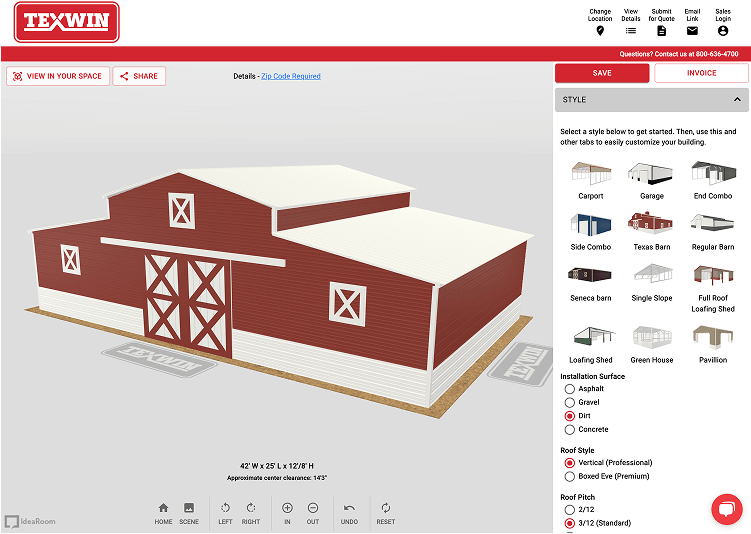The image size is (751, 534).
Task: Choose Concrete installation surface
Action: (x=570, y=429)
